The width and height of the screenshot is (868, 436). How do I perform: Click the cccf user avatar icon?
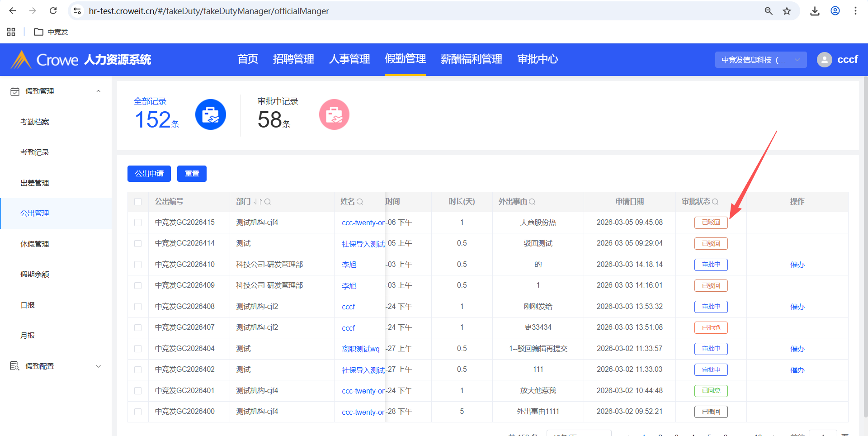click(824, 60)
